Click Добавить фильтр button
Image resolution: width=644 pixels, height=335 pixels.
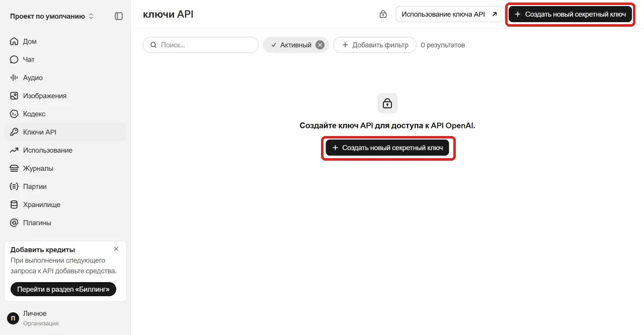375,45
